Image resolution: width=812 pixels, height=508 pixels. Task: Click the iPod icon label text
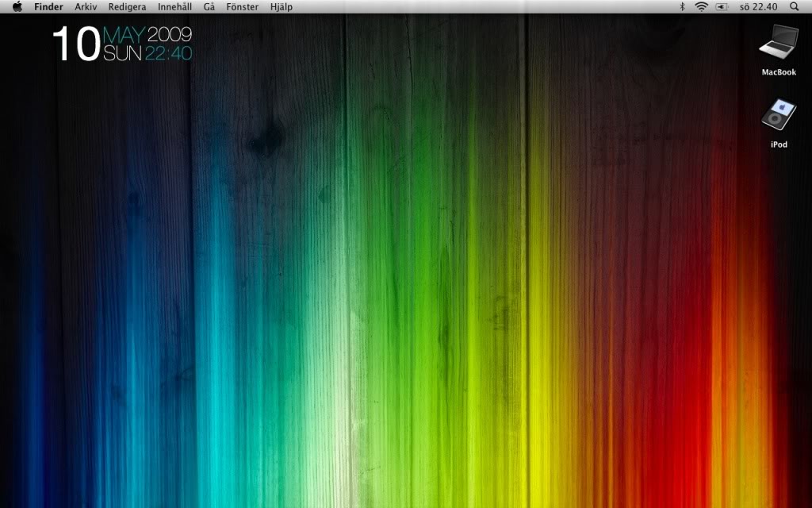coord(779,144)
